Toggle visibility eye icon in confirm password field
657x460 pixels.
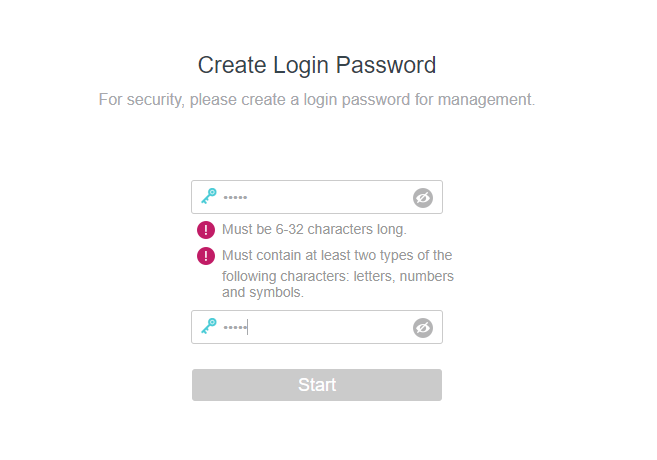(x=423, y=328)
